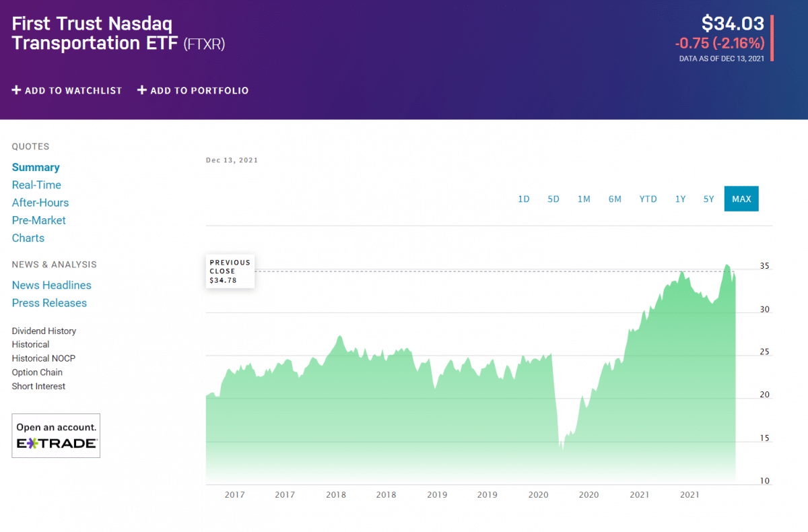Click the Data as of Dec 13, 2021 text

click(722, 59)
